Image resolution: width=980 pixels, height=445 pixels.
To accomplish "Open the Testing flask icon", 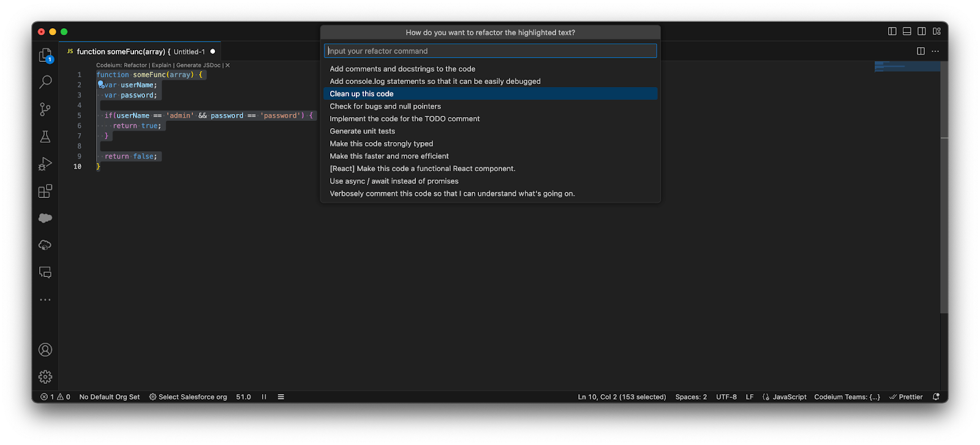I will tap(45, 137).
